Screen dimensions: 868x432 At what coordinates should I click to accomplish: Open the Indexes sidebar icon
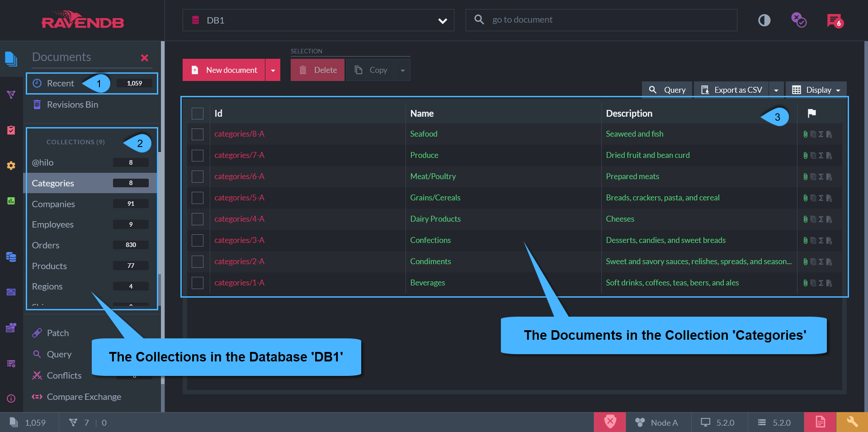pos(11,94)
